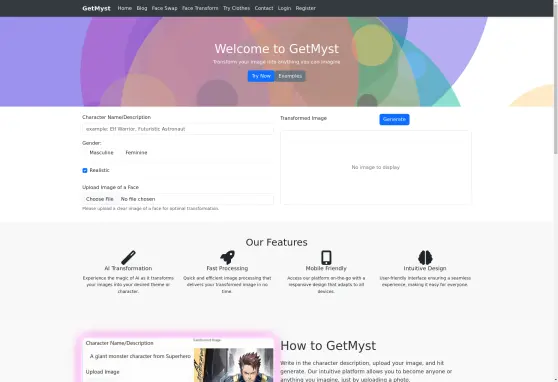The width and height of the screenshot is (558, 382).
Task: Click the Mobile Friendly phone icon
Action: click(x=326, y=257)
